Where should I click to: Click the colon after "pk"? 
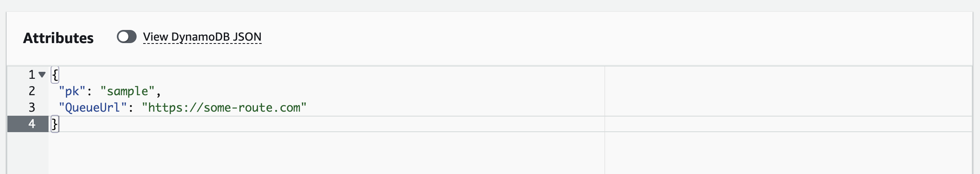(x=89, y=92)
